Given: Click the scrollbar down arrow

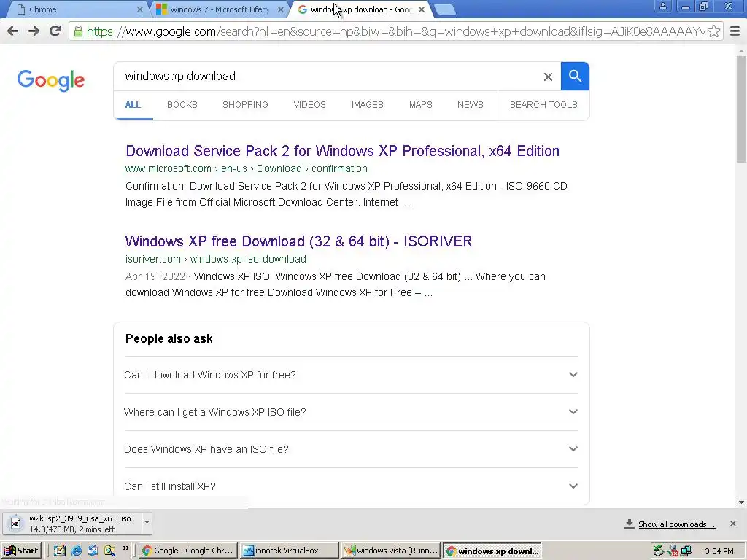Looking at the screenshot, I should tap(741, 502).
